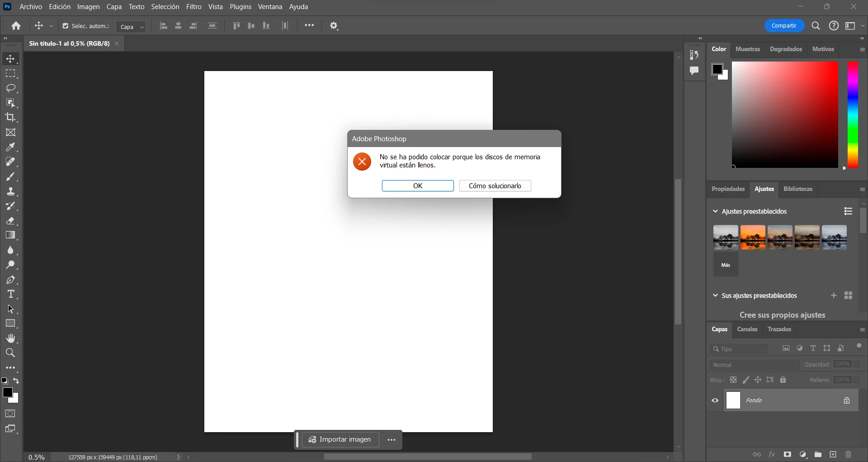Click the Más adjustments preset button
The image size is (868, 462).
(726, 265)
